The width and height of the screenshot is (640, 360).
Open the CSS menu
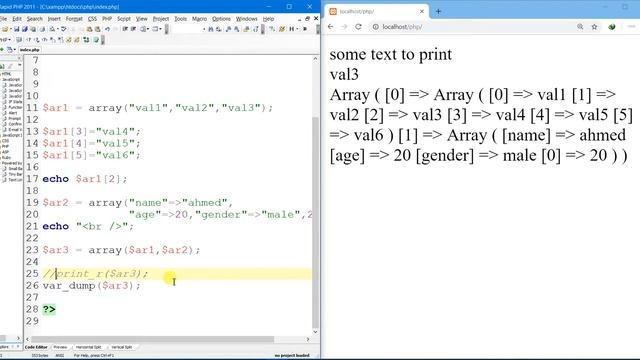93,19
